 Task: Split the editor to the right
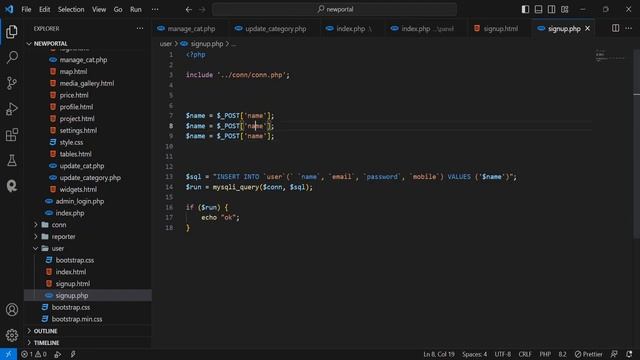[x=615, y=28]
